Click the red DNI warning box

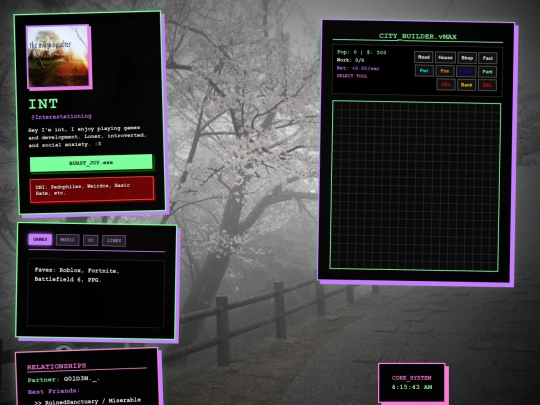92,189
